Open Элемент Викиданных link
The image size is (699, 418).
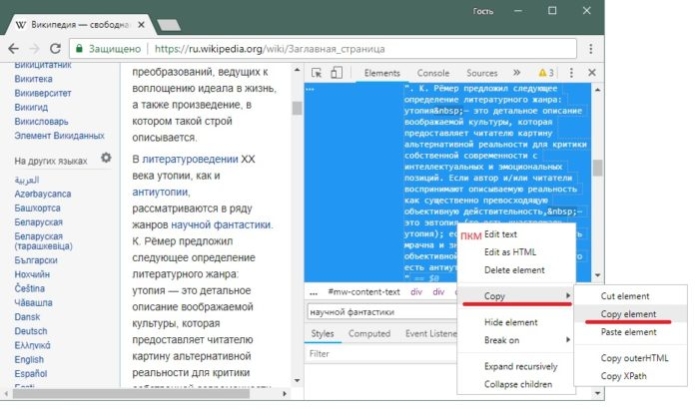pos(59,135)
